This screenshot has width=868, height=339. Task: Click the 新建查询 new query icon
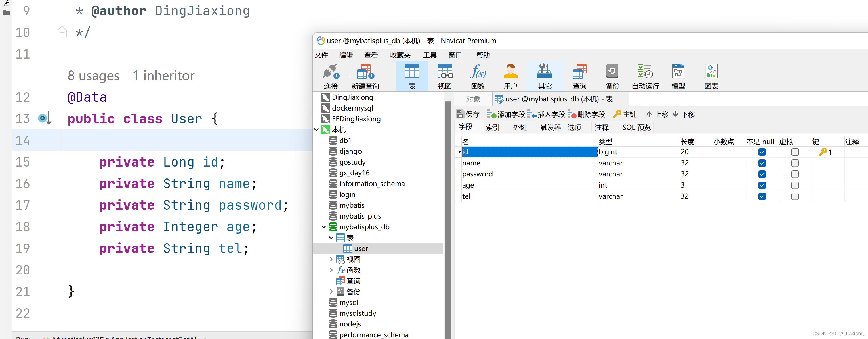pyautogui.click(x=365, y=76)
